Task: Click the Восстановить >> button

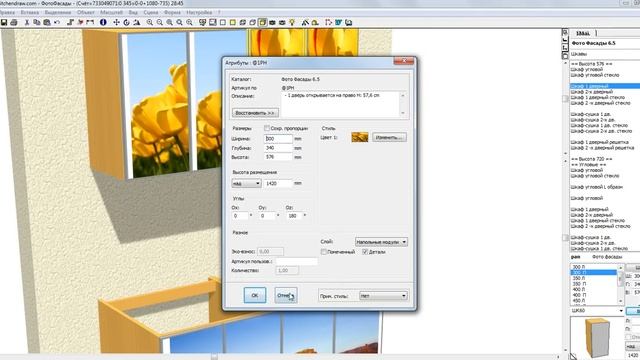Action: 256,113
